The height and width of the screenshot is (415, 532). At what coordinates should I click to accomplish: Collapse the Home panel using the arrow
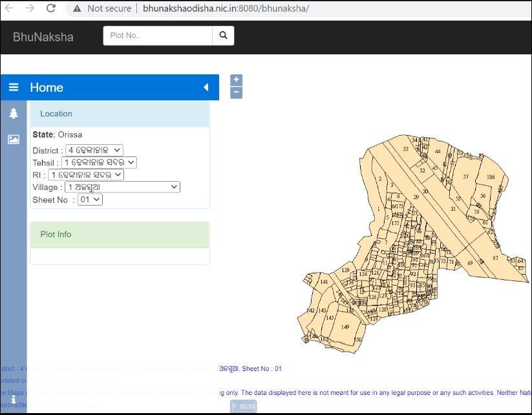pyautogui.click(x=206, y=87)
